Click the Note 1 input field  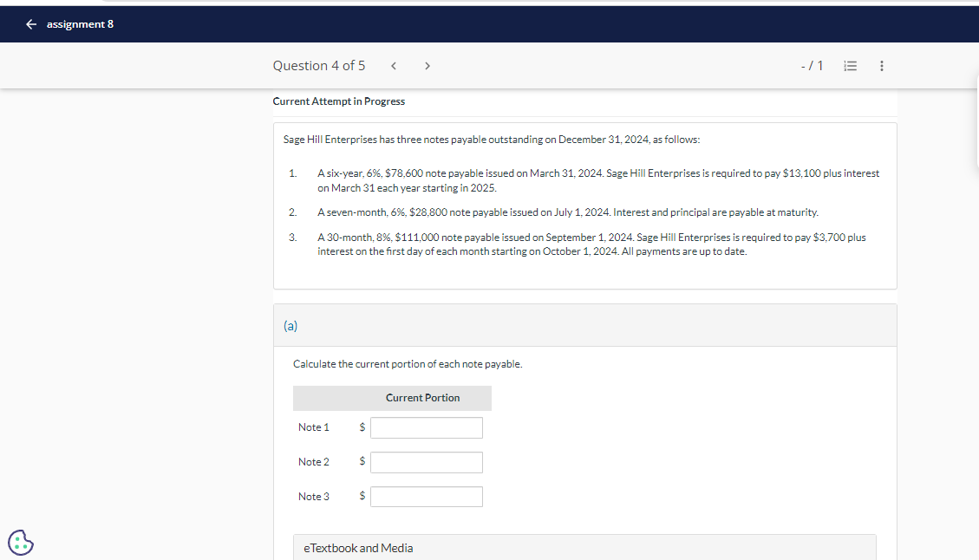pyautogui.click(x=426, y=427)
